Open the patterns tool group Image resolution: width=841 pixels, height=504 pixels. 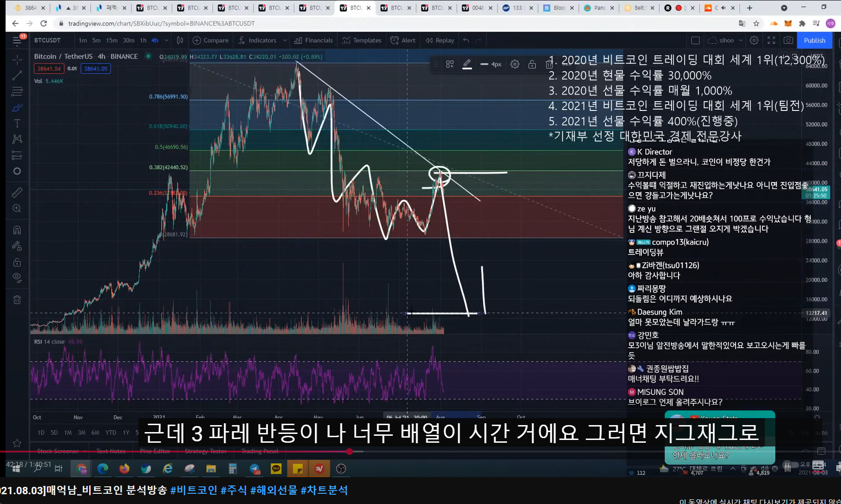tap(17, 139)
